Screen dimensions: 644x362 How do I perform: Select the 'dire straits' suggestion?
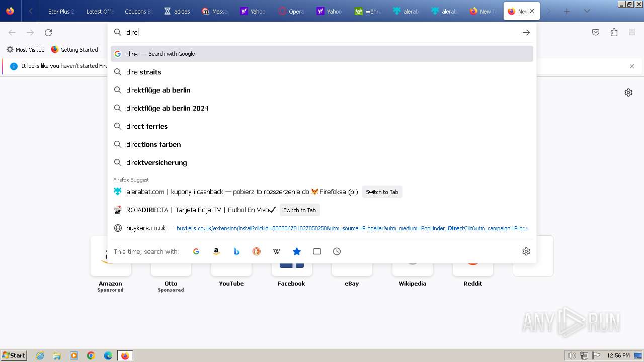click(x=322, y=72)
